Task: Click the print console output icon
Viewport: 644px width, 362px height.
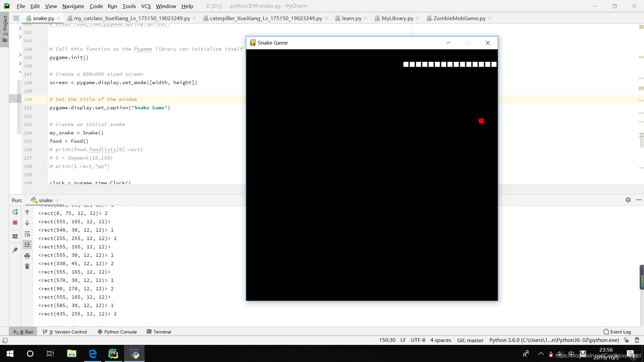Action: pos(27,256)
